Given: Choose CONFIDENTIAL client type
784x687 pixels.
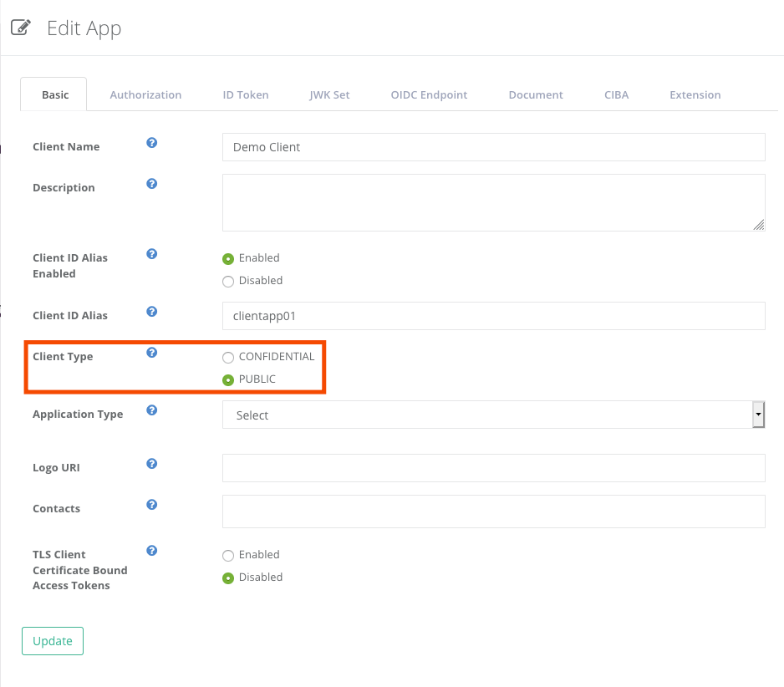Looking at the screenshot, I should pyautogui.click(x=228, y=358).
